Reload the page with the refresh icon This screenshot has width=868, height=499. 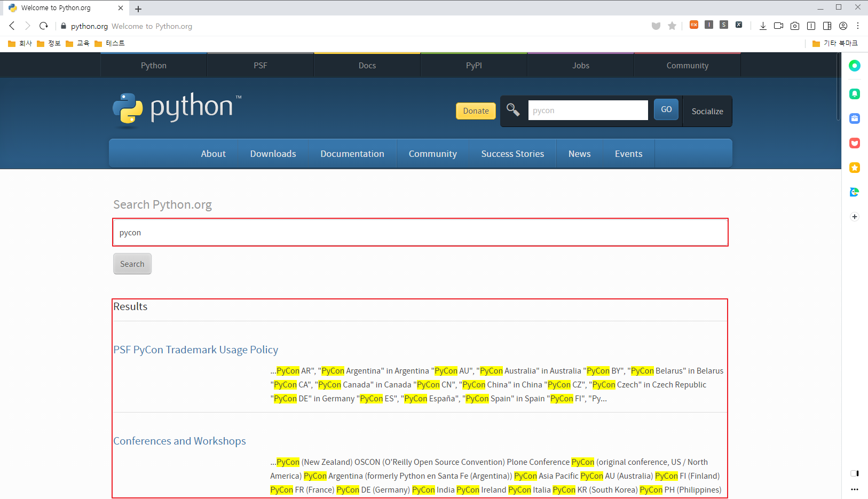pyautogui.click(x=44, y=26)
